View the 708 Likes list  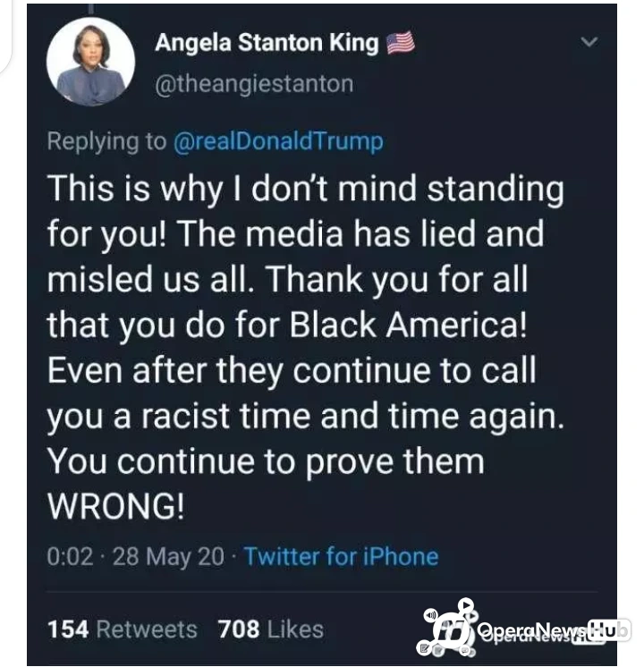pyautogui.click(x=271, y=629)
